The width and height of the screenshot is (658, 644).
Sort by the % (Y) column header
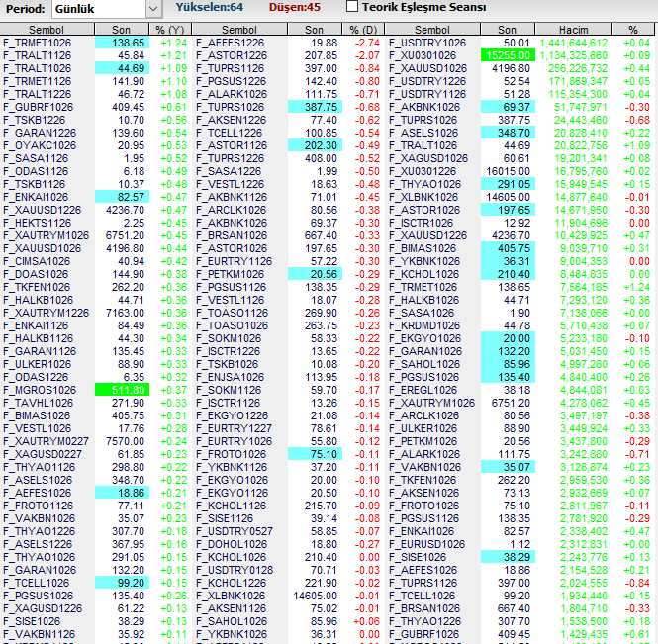(x=170, y=30)
